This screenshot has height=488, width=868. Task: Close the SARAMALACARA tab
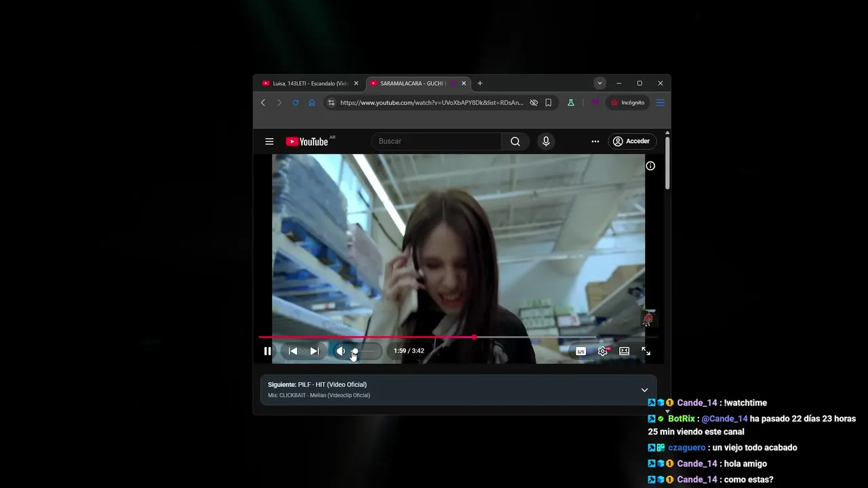point(464,83)
